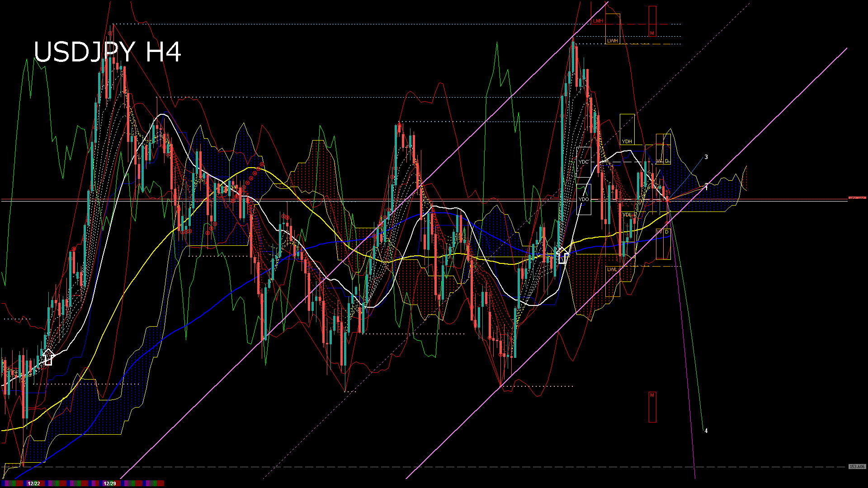Click the YDL yellow level marker
868x488 pixels.
pyautogui.click(x=627, y=215)
